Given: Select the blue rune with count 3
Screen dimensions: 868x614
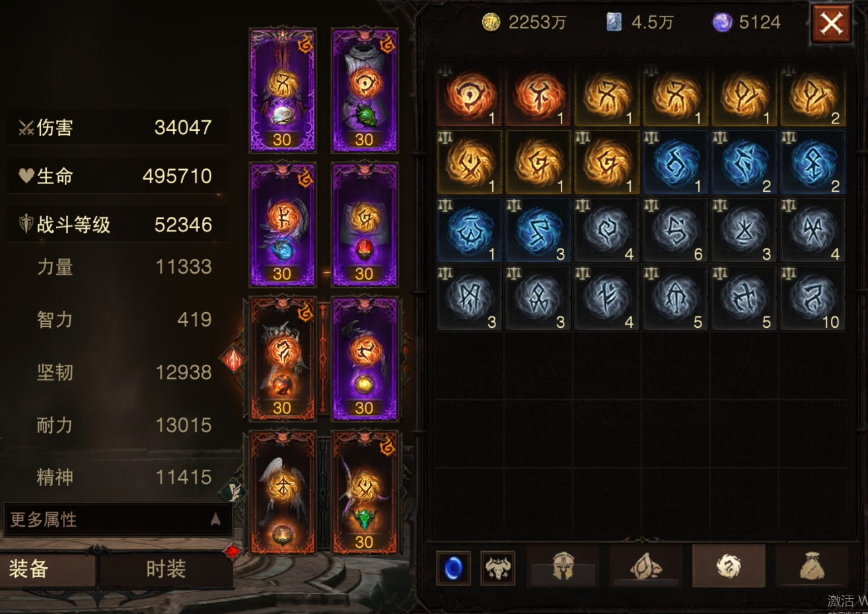Looking at the screenshot, I should pyautogui.click(x=538, y=231).
